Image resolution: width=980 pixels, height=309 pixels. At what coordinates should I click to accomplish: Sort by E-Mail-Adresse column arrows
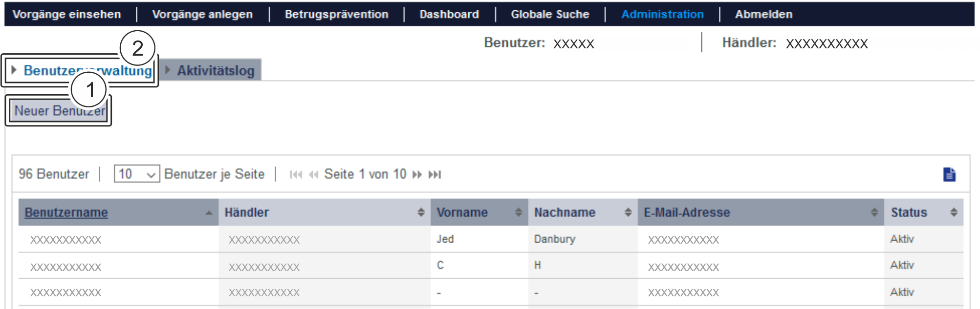[874, 212]
